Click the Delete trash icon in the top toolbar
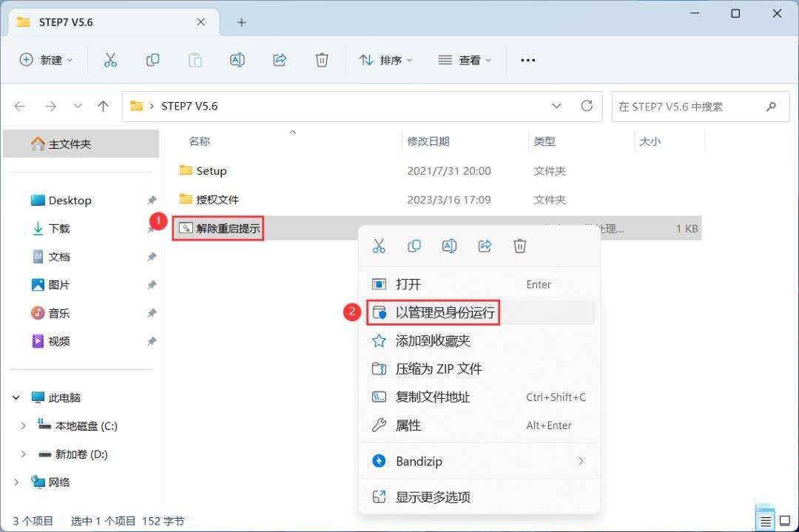Screen dimensions: 799x532 322,60
